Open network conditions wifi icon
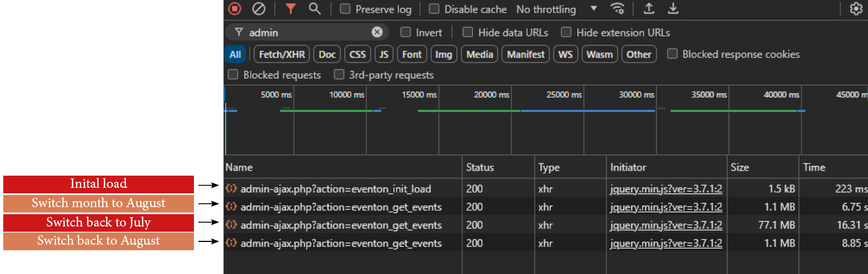The height and width of the screenshot is (274, 868). click(x=617, y=9)
